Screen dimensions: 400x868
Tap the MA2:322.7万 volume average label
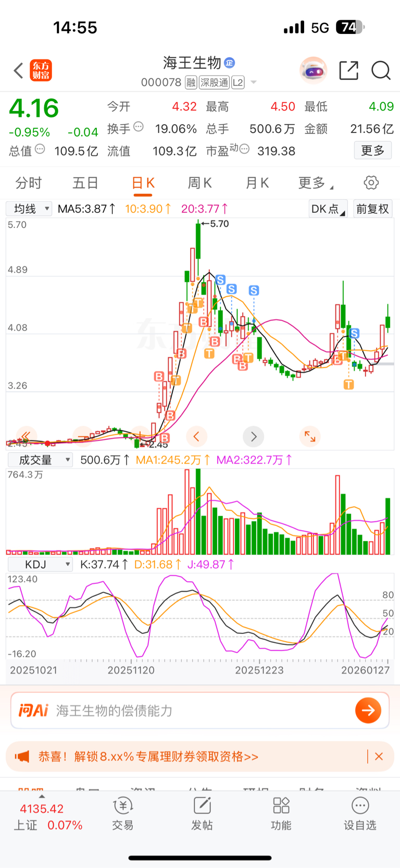click(254, 460)
